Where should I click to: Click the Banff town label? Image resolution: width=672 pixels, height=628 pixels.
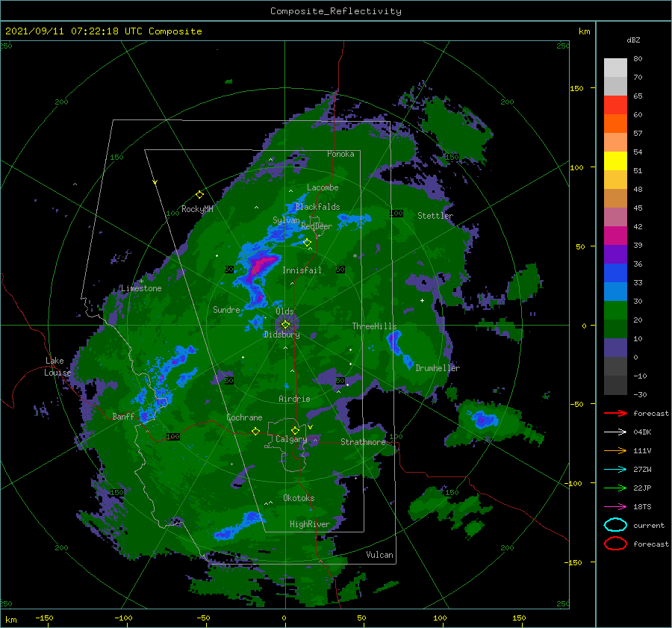[x=123, y=416]
